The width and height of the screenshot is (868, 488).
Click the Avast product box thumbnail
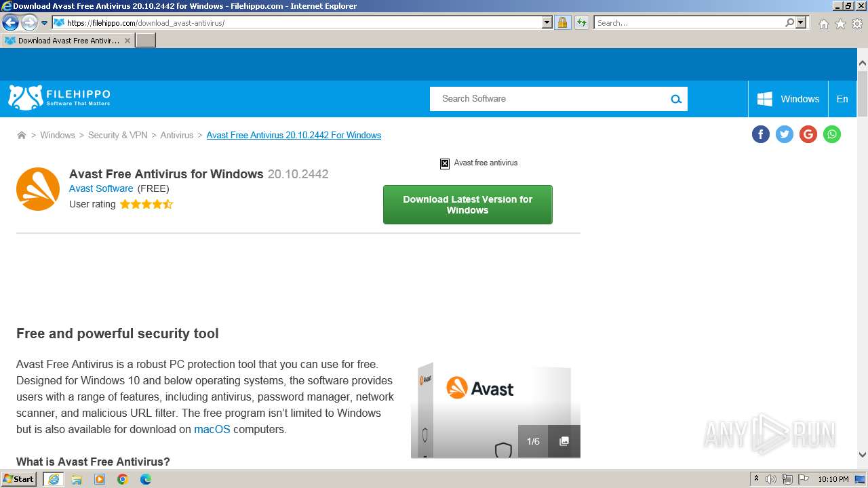496,410
